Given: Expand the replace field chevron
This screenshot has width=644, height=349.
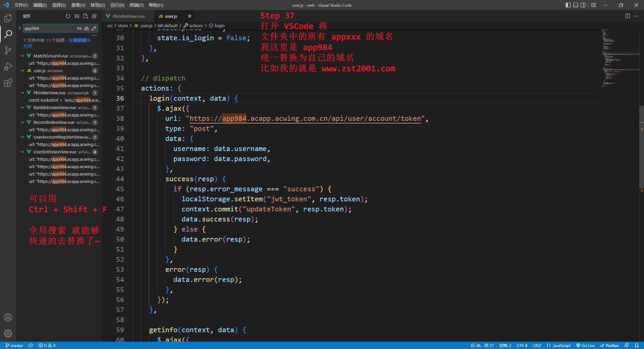Looking at the screenshot, I should [19, 28].
